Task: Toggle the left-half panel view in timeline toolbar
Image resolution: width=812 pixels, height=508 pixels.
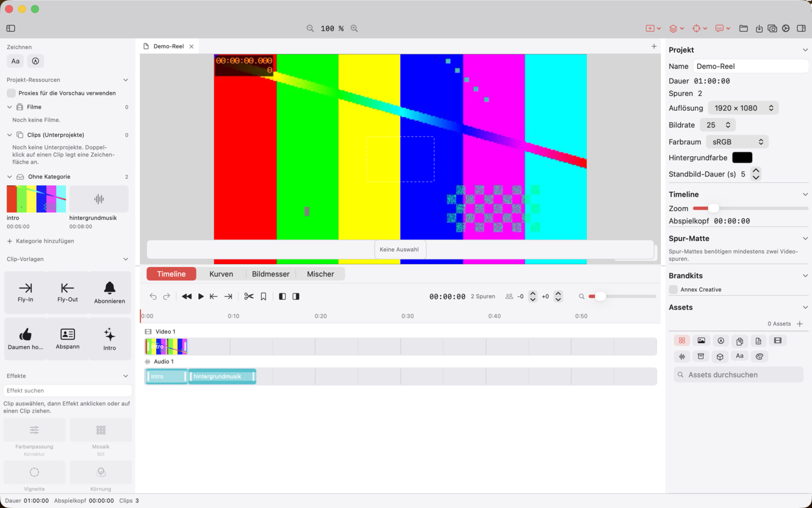Action: click(283, 296)
